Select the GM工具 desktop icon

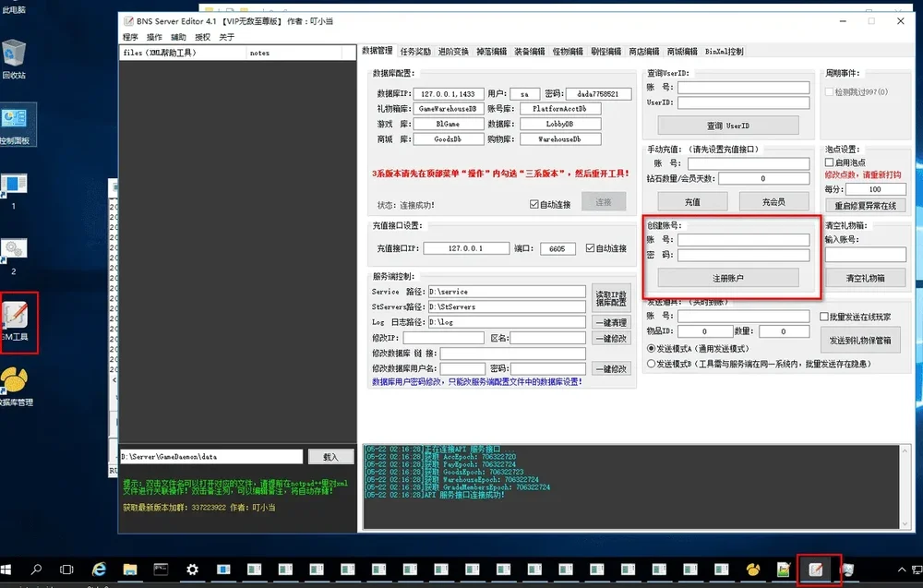[16, 321]
